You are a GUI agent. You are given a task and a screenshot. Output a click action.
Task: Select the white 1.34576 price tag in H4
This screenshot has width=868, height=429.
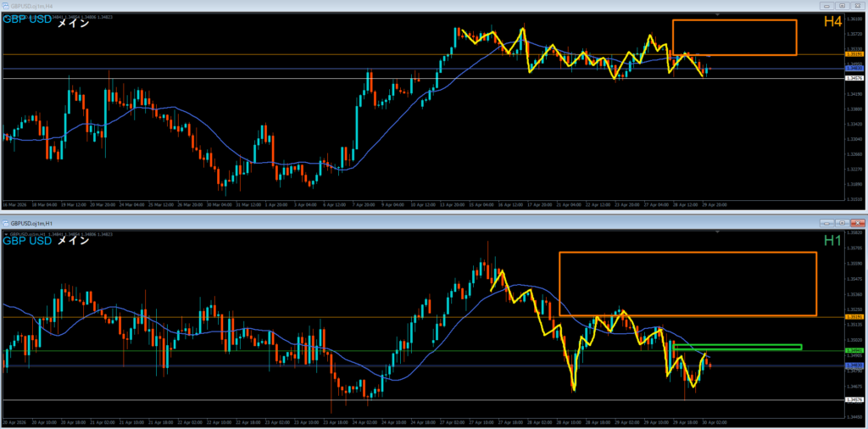pyautogui.click(x=854, y=79)
